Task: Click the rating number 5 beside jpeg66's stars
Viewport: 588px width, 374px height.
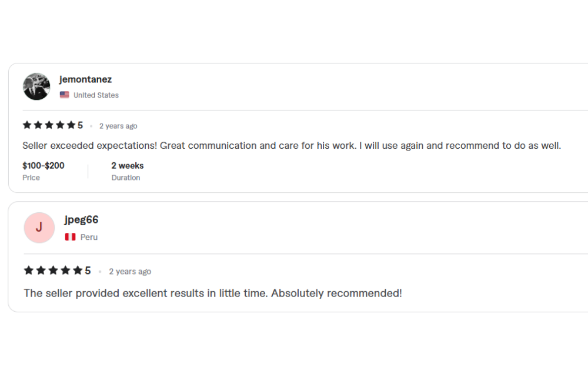Action: pos(88,271)
